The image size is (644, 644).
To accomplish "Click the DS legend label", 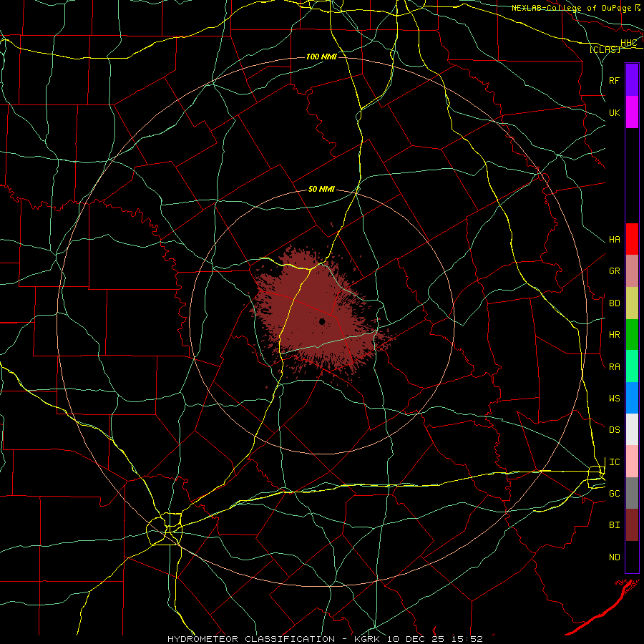I will pos(614,430).
